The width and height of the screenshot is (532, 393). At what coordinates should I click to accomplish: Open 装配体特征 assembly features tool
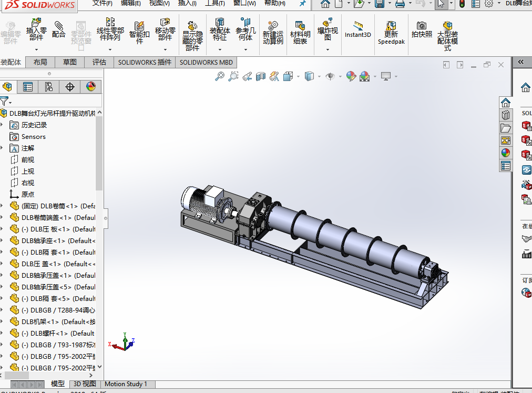[220, 30]
